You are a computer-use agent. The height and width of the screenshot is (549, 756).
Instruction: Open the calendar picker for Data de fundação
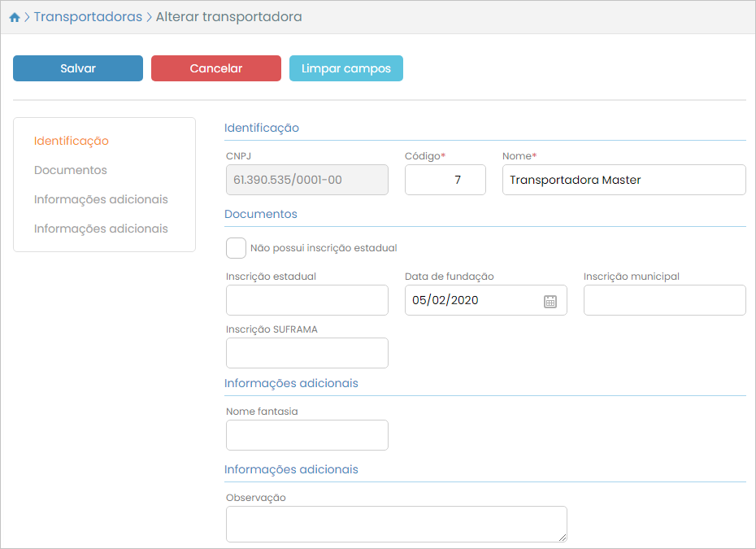tap(550, 301)
